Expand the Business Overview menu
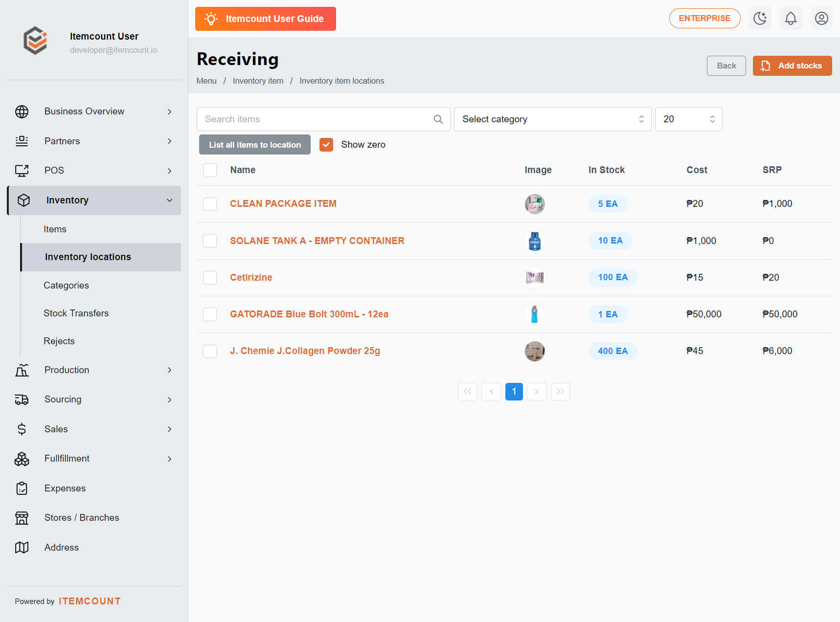 (94, 111)
